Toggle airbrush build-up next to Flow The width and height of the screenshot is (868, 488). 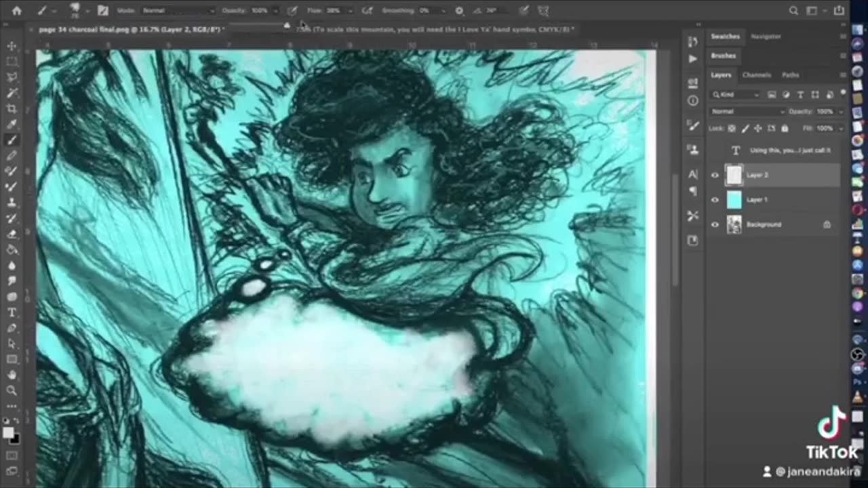click(367, 11)
